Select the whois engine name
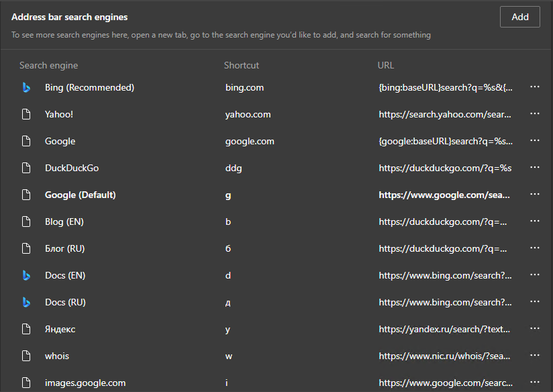 pyautogui.click(x=57, y=356)
